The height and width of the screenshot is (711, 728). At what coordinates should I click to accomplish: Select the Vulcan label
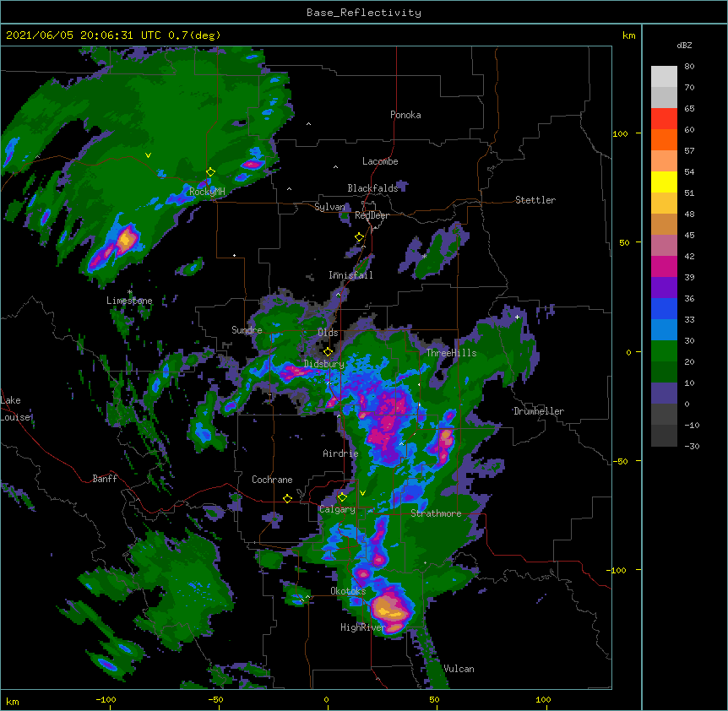tap(459, 669)
